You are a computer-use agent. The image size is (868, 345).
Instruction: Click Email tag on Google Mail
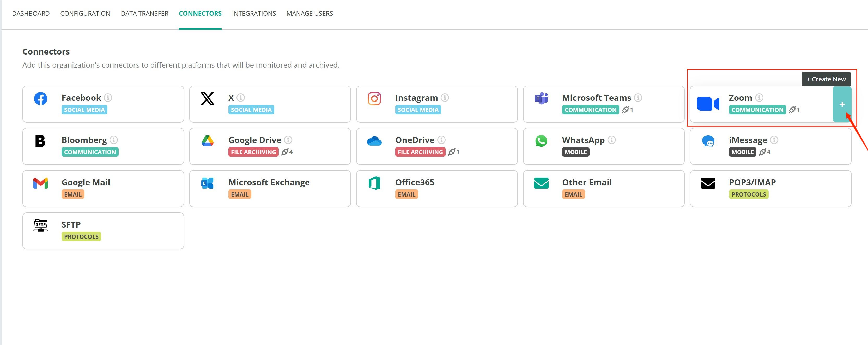tap(73, 195)
